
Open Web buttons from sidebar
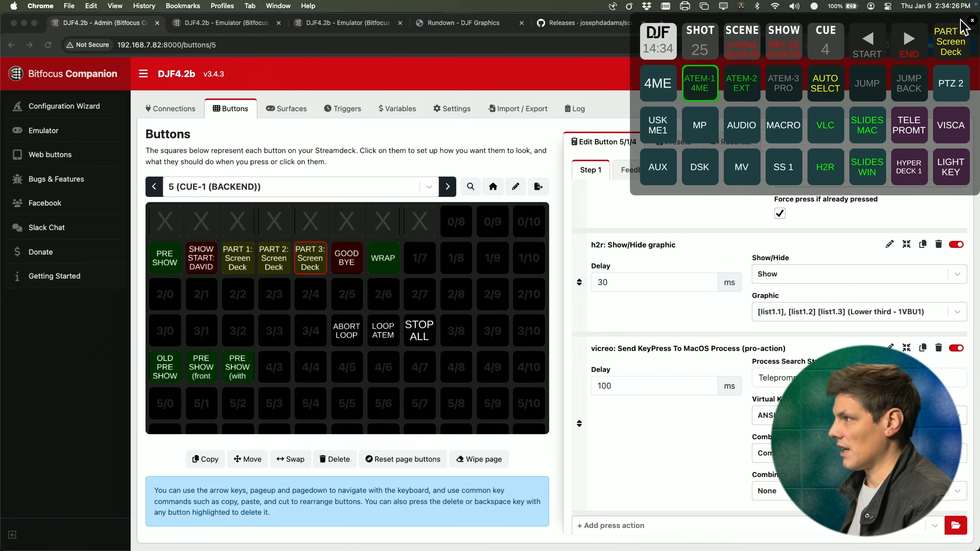[65, 154]
